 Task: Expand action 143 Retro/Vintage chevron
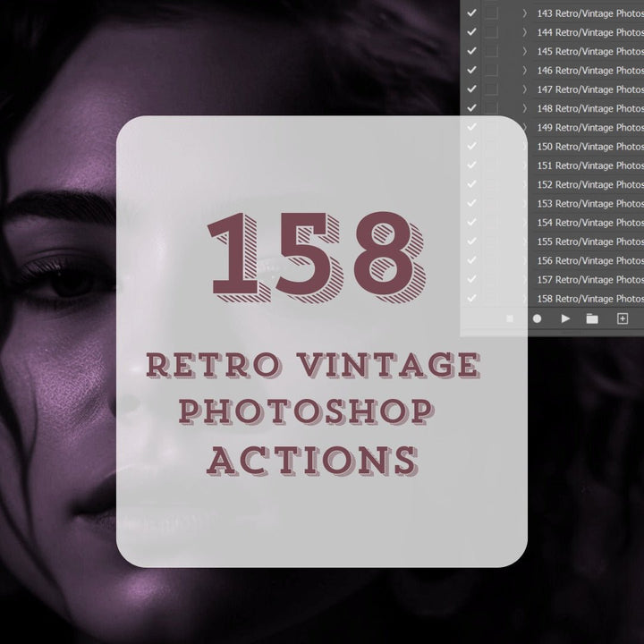(525, 13)
